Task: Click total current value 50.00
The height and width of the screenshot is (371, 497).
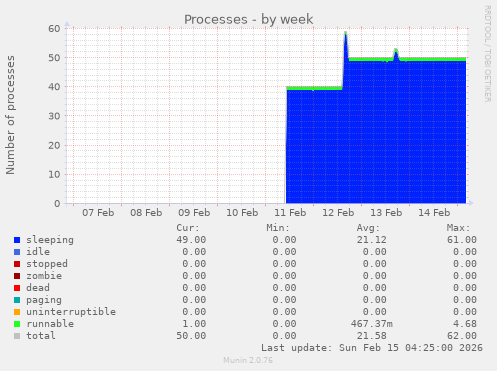Action: click(191, 336)
